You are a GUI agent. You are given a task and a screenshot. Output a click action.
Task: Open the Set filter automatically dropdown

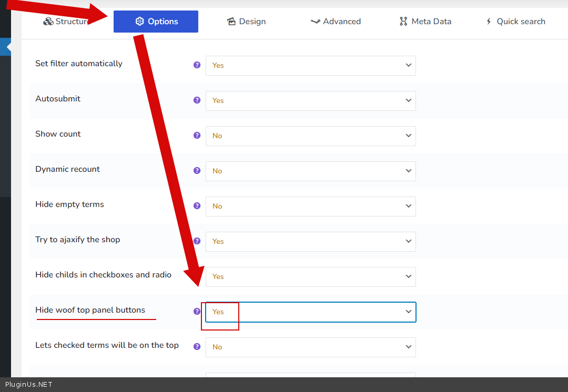[310, 66]
